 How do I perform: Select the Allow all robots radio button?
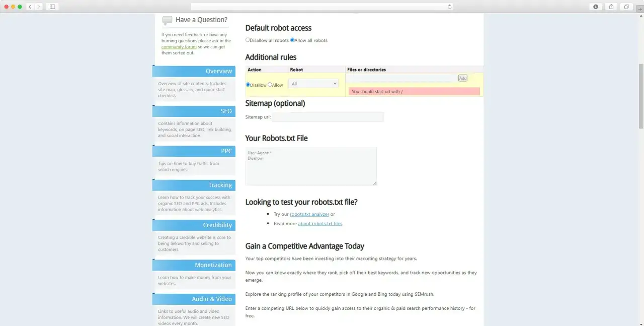292,40
